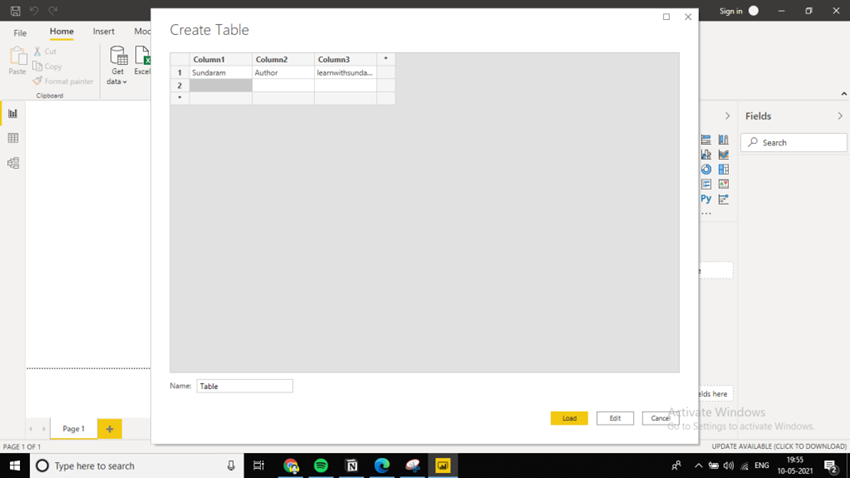Image resolution: width=850 pixels, height=478 pixels.
Task: Collapse the Fields pane chevron
Action: click(840, 116)
